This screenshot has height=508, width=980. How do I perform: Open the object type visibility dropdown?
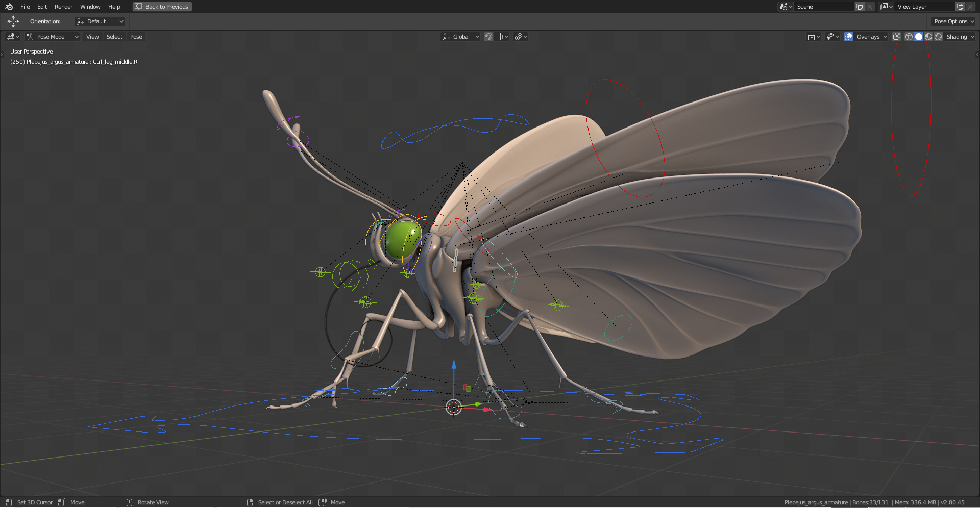(814, 37)
